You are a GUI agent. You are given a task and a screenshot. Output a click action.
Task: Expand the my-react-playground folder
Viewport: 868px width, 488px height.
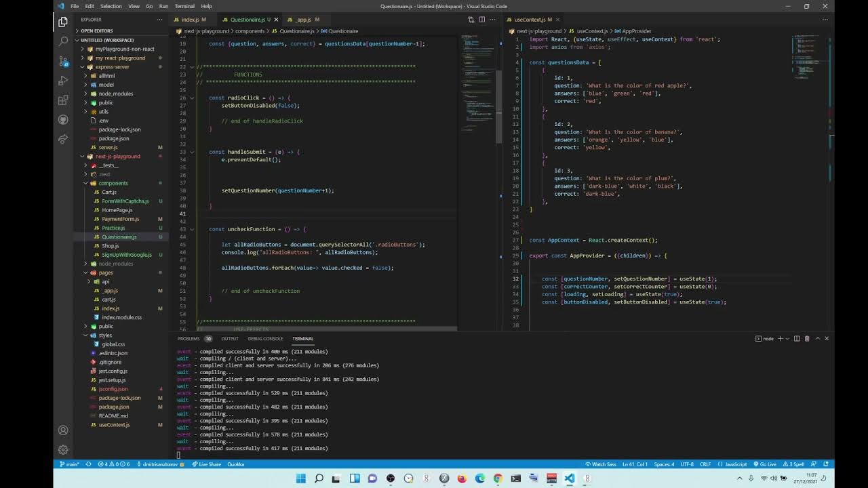(120, 58)
